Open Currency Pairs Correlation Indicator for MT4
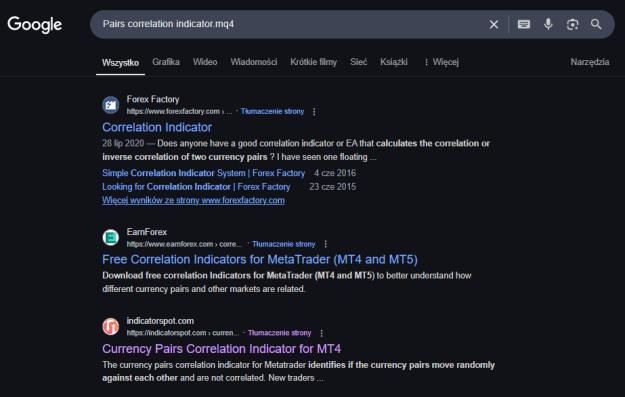 click(222, 349)
